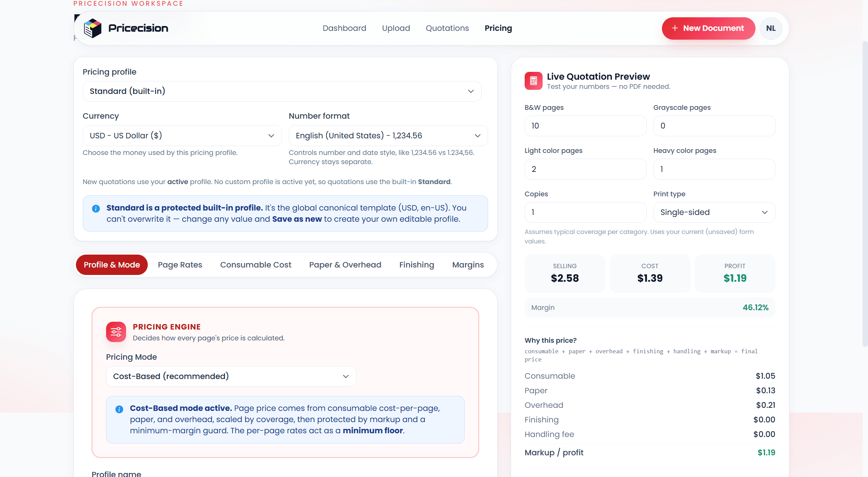The width and height of the screenshot is (868, 477).
Task: Click the 'PRICING ENGINE' heading
Action: 167,327
